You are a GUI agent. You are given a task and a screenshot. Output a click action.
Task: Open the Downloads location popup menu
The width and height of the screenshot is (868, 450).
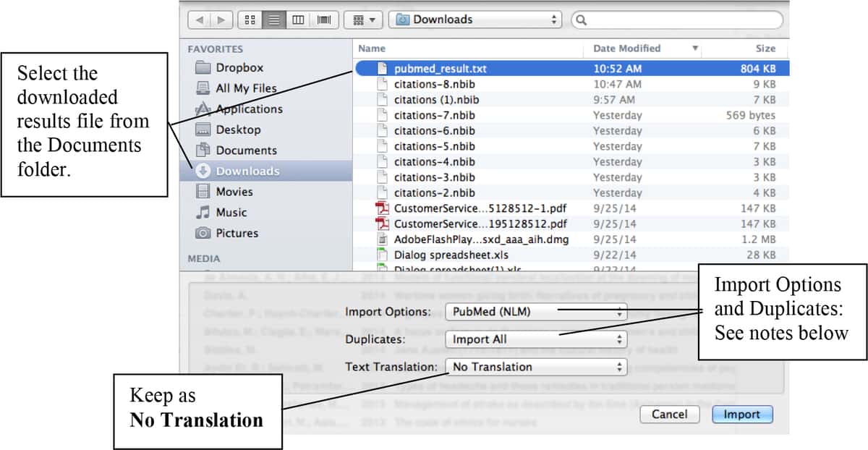pyautogui.click(x=475, y=20)
